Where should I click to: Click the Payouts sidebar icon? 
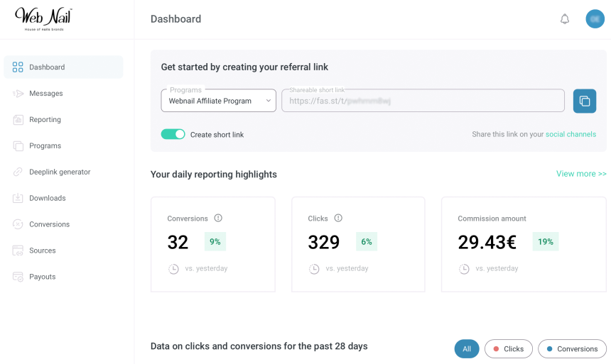click(x=18, y=277)
